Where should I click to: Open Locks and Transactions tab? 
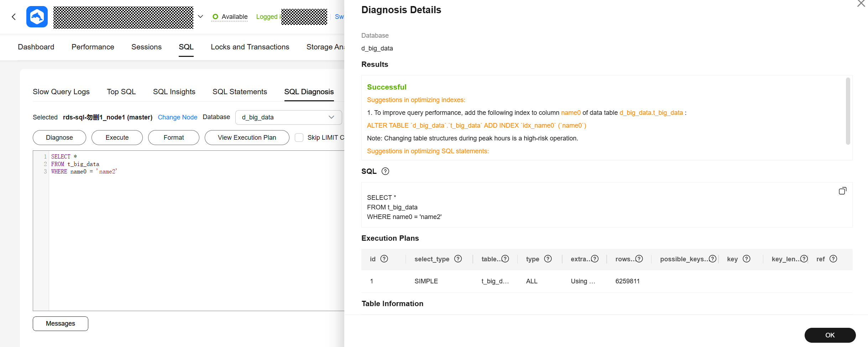250,47
